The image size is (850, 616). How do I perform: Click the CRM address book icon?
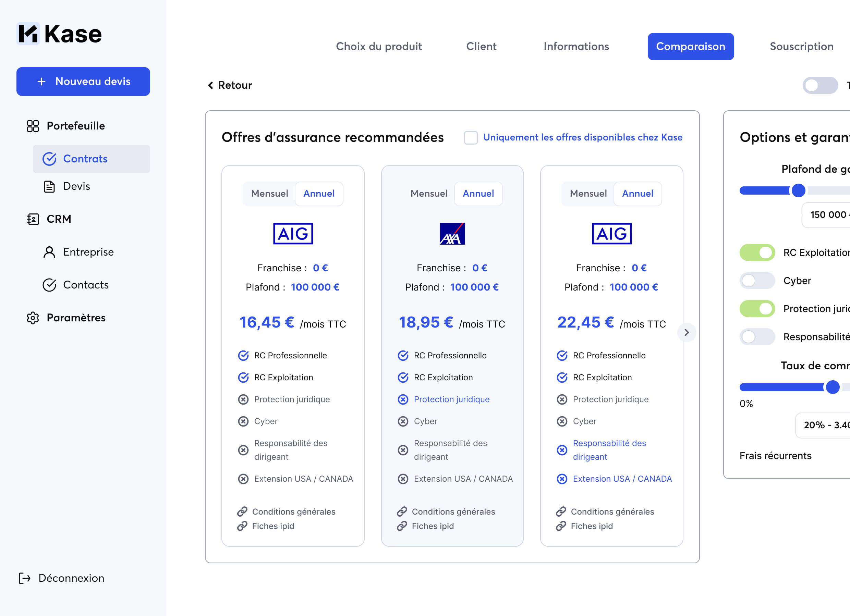pos(33,219)
